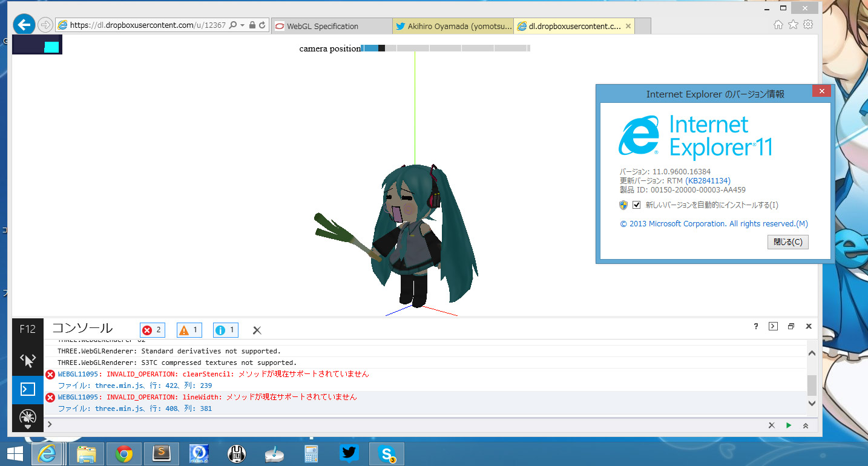Viewport: 868px width, 466px height.
Task: Toggle the console information messages filter
Action: tap(225, 330)
